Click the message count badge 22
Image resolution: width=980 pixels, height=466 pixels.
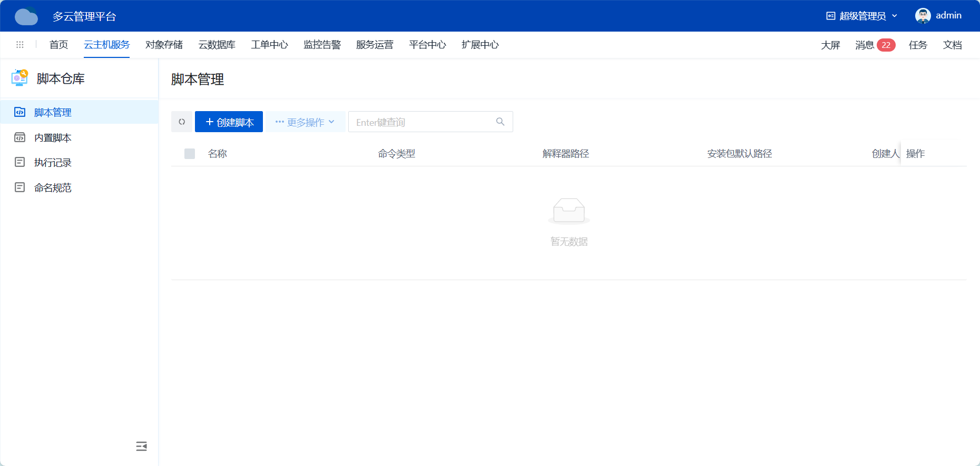tap(886, 45)
